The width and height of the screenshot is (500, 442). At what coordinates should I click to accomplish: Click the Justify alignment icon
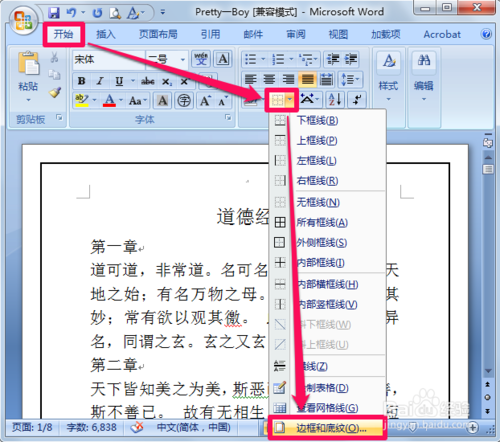pos(307,79)
